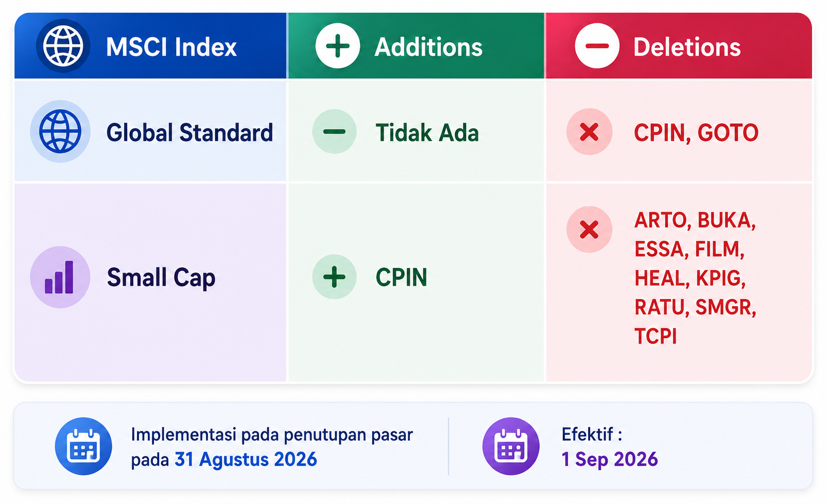Click the green minus icon beside Tidak Ada
The width and height of the screenshot is (827, 504).
coord(334,131)
